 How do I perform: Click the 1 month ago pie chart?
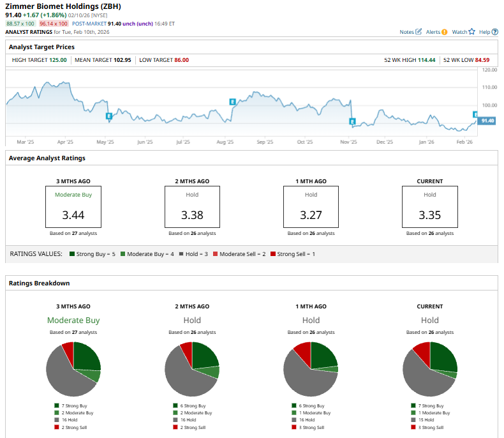311,369
